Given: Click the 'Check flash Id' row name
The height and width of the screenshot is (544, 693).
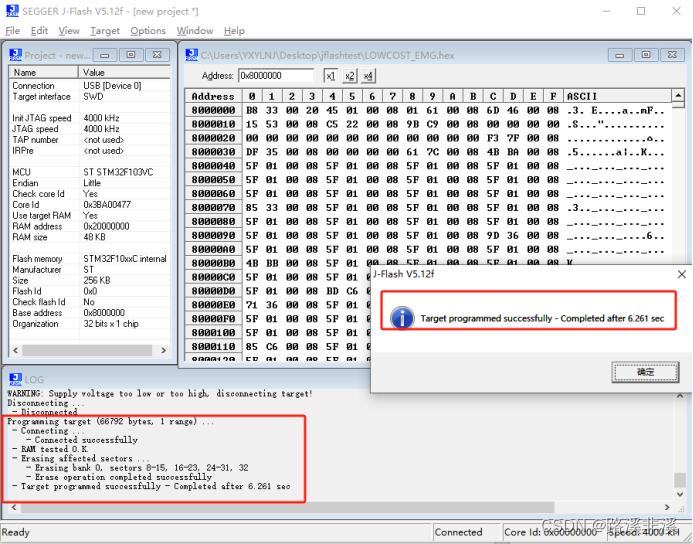Looking at the screenshot, I should (x=39, y=302).
